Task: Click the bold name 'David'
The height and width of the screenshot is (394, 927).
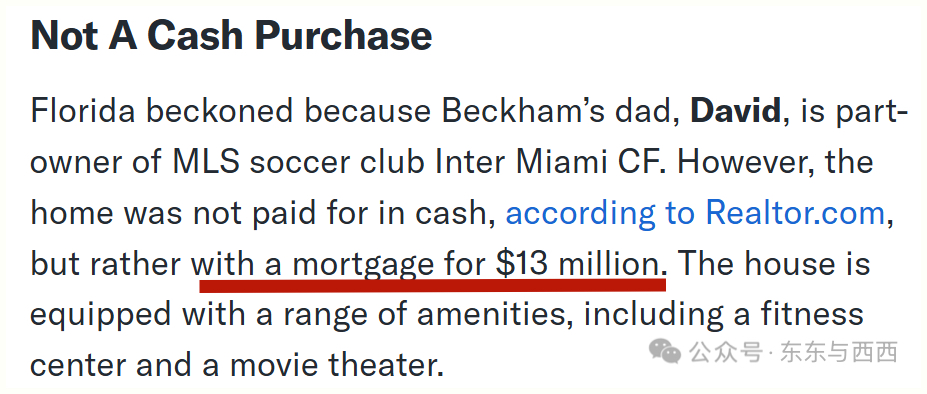Action: pos(735,112)
